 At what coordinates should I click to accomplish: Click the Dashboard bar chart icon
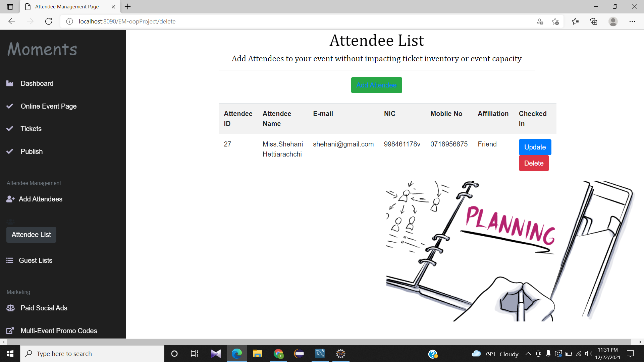(x=9, y=83)
